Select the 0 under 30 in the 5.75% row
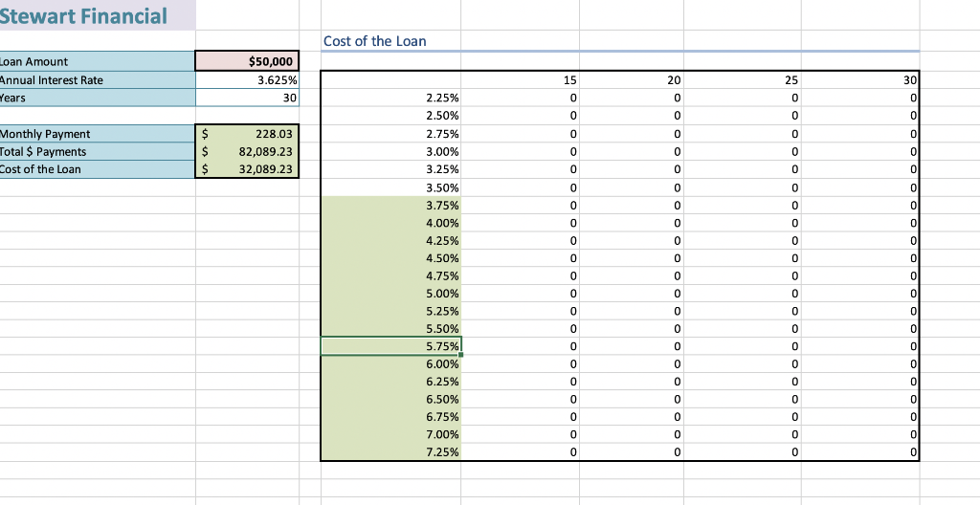Screen dimensions: 980x505 click(860, 346)
